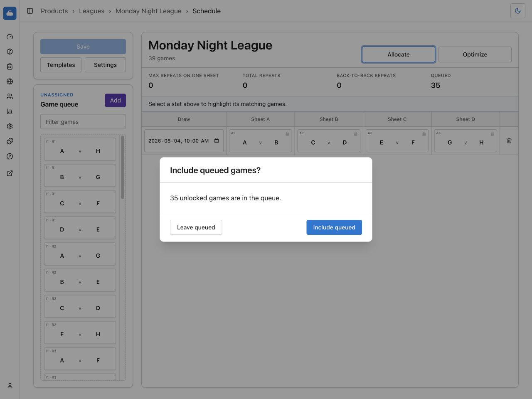Click the Filter games field

(83, 122)
